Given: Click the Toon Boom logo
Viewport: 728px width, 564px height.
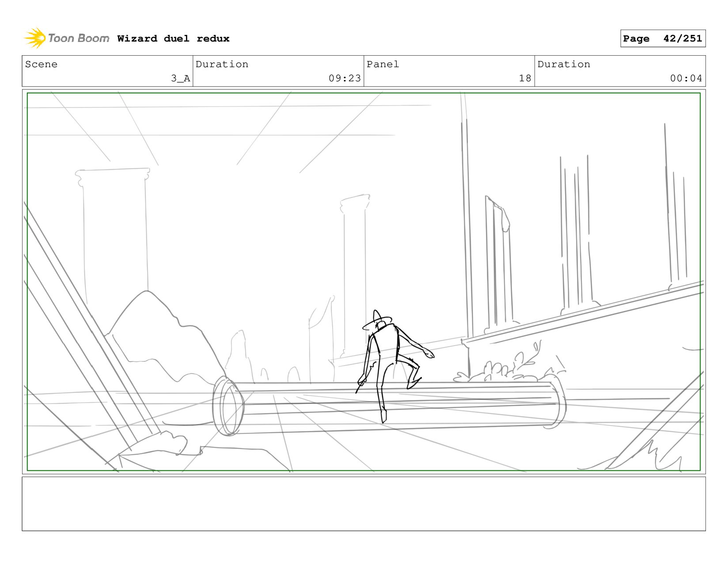Looking at the screenshot, I should click(66, 38).
